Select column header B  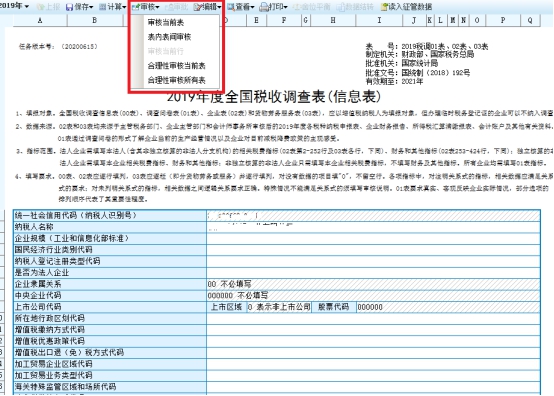[95, 20]
